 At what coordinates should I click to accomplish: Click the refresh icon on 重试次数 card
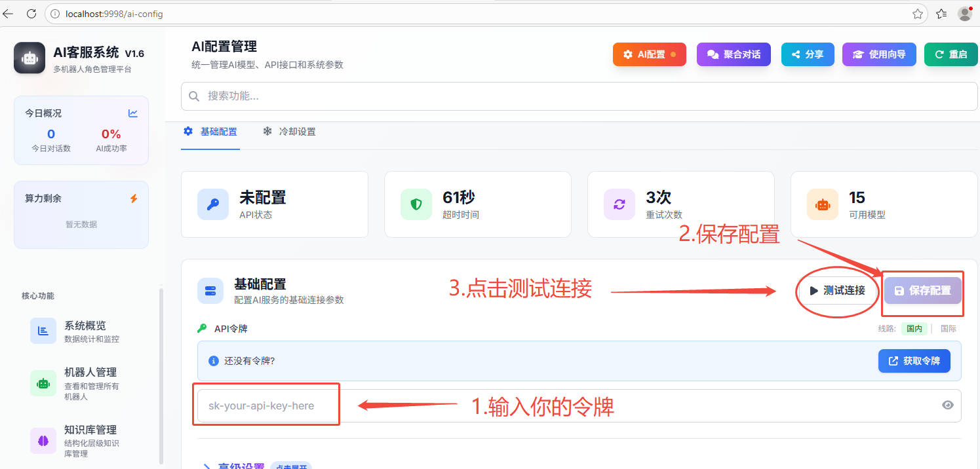point(619,204)
